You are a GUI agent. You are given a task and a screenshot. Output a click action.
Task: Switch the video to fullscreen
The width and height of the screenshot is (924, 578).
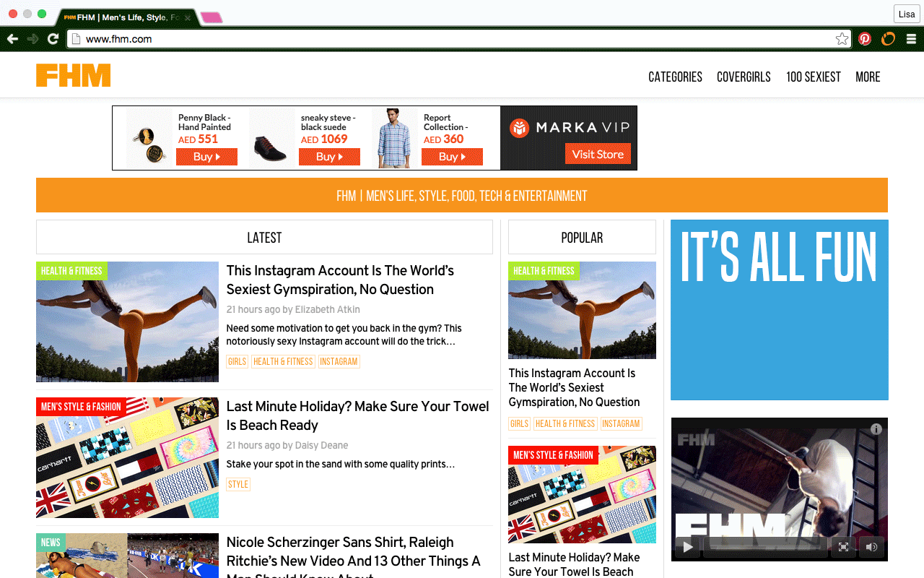[x=843, y=547]
